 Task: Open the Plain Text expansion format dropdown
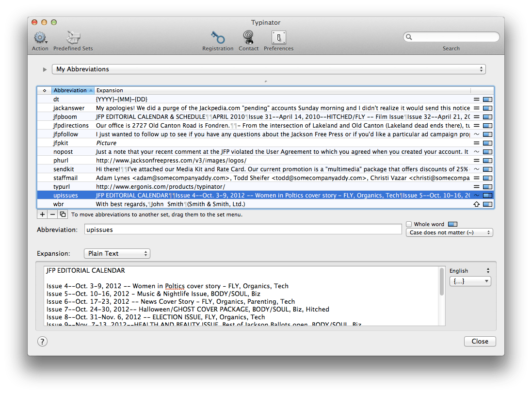(117, 253)
